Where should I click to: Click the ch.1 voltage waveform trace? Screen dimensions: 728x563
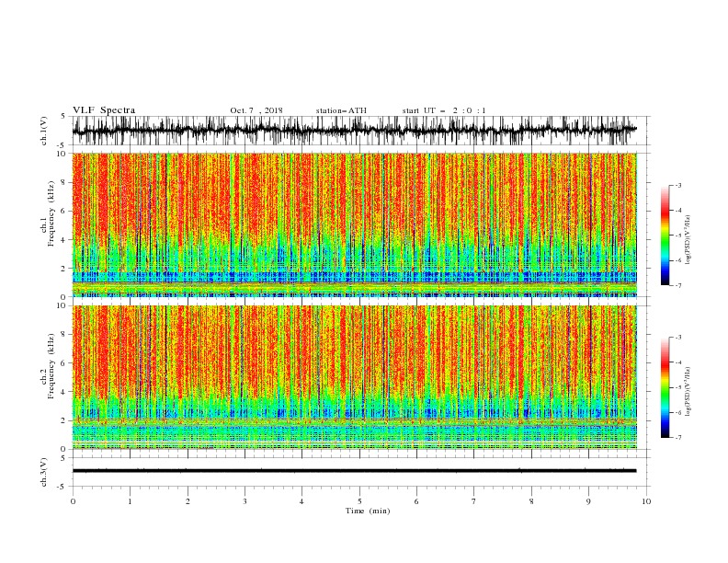[x=354, y=131]
